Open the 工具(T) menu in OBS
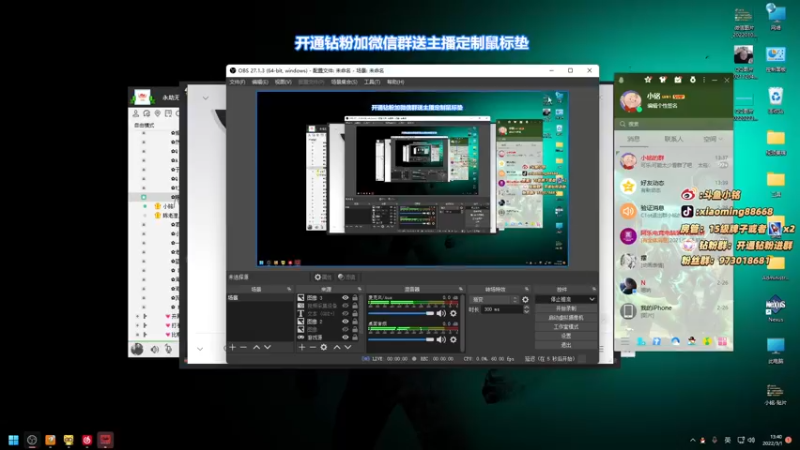 point(372,82)
